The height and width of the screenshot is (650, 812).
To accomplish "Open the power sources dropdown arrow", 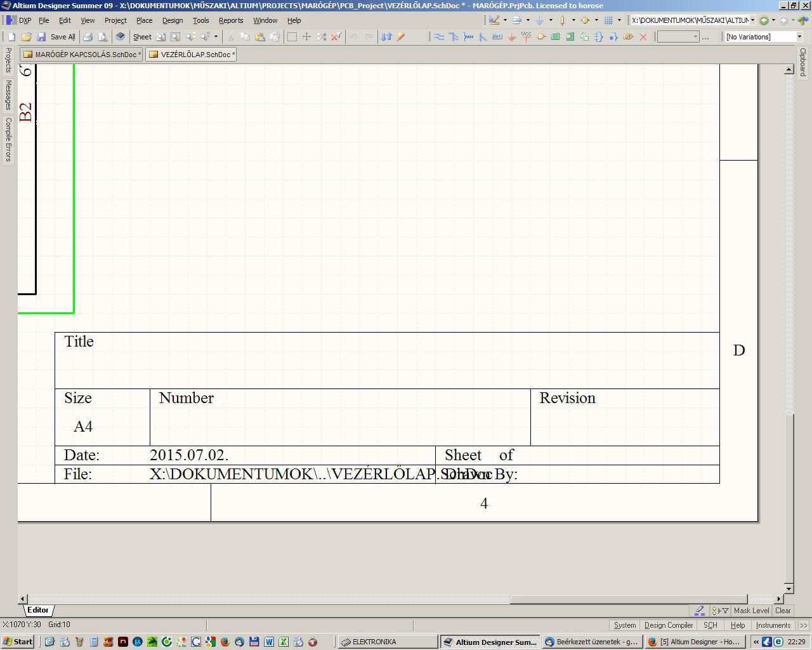I will click(551, 20).
